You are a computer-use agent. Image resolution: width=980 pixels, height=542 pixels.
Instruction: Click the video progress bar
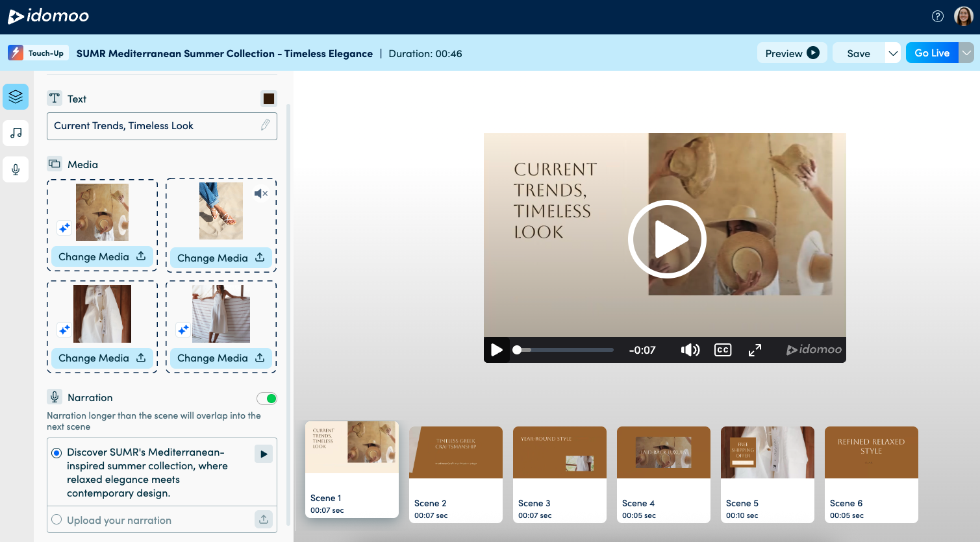coord(563,350)
